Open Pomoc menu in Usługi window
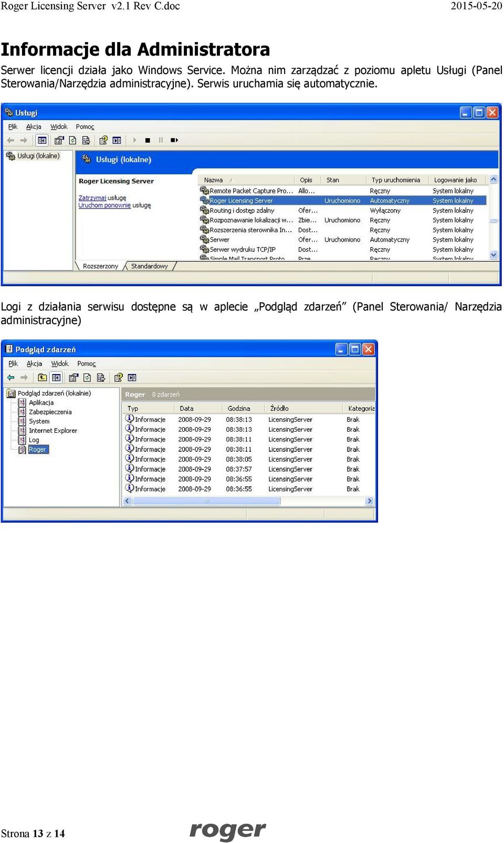This screenshot has width=504, height=843. pyautogui.click(x=85, y=127)
